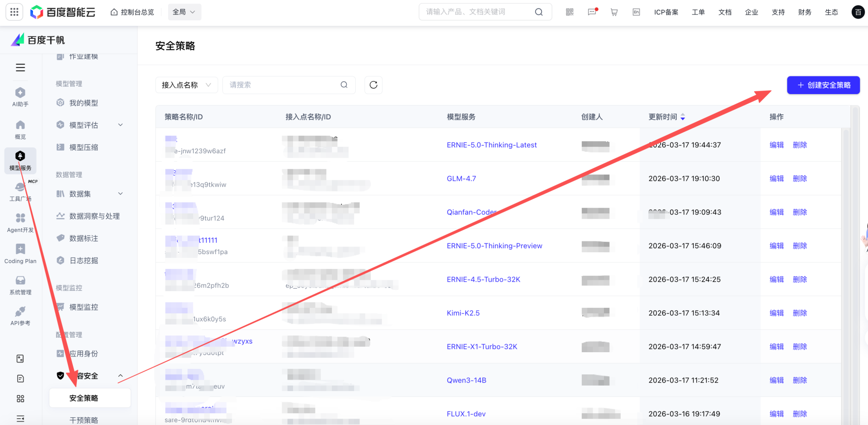
Task: Go to 概览 in the left rail
Action: click(20, 130)
